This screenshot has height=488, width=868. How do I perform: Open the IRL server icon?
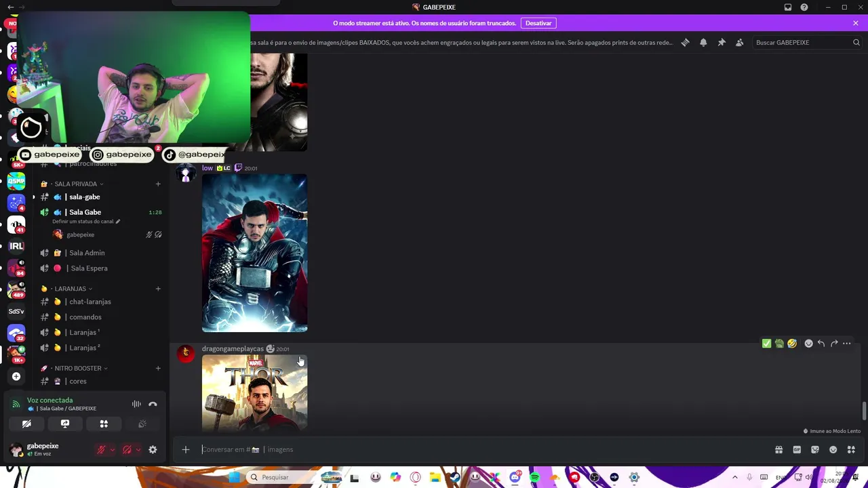16,246
